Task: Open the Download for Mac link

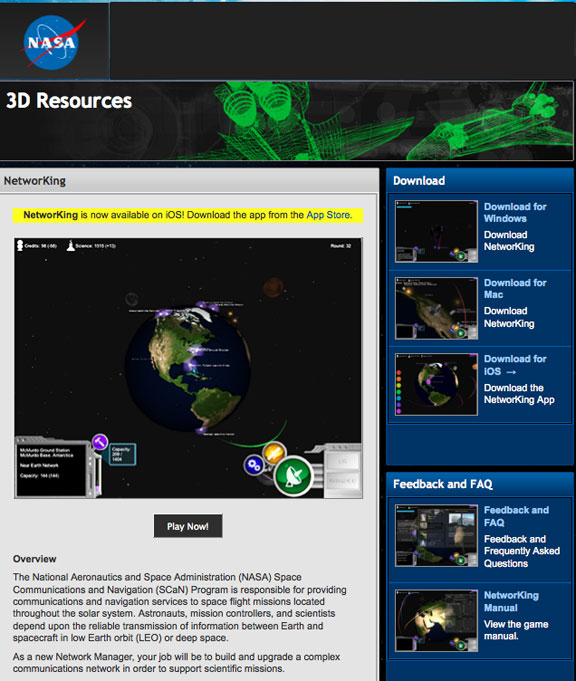Action: pos(515,288)
